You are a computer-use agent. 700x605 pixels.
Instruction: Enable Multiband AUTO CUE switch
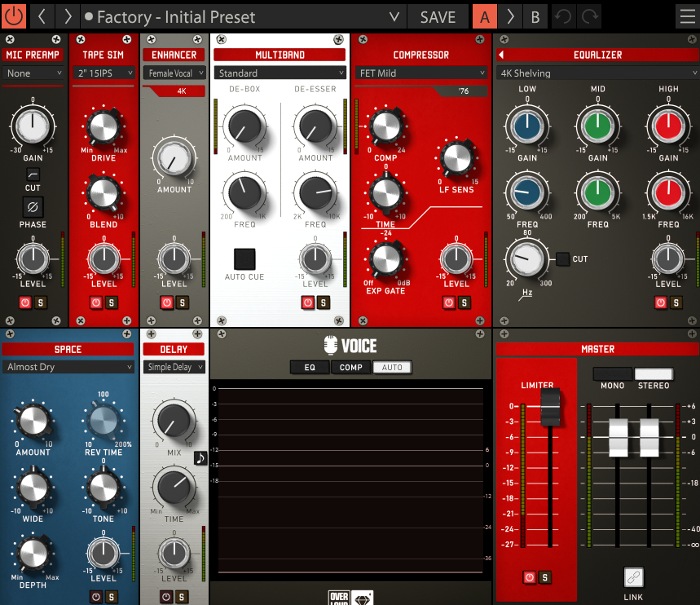tap(244, 259)
